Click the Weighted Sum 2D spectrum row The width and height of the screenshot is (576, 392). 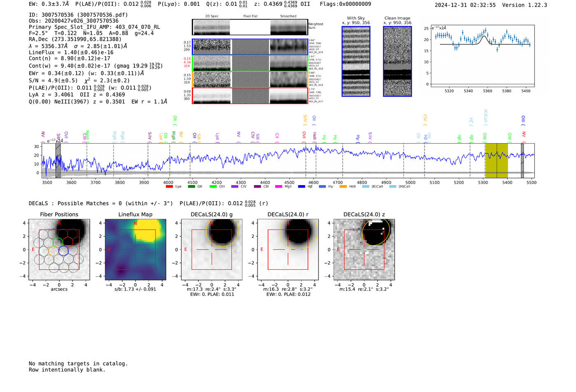click(250, 27)
